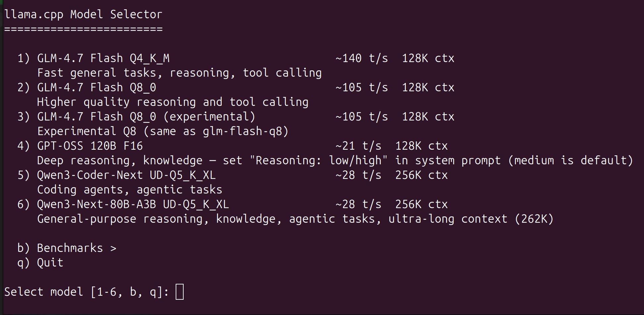Click the ~140 t/s speed value
Screen dimensions: 644x315
[x=362, y=58]
